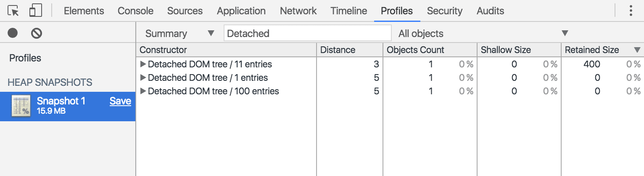644x176 pixels.
Task: Expand Detached DOM tree / 11 entries
Action: click(143, 64)
